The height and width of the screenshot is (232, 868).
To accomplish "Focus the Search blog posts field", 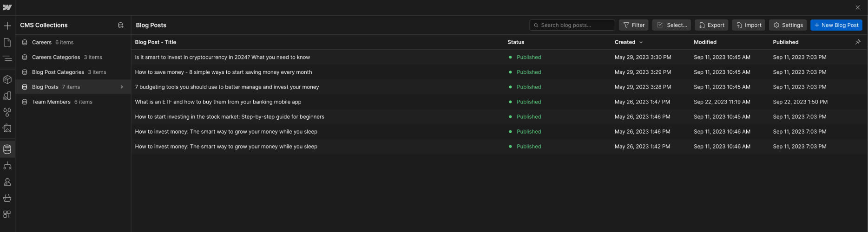I will pos(572,25).
